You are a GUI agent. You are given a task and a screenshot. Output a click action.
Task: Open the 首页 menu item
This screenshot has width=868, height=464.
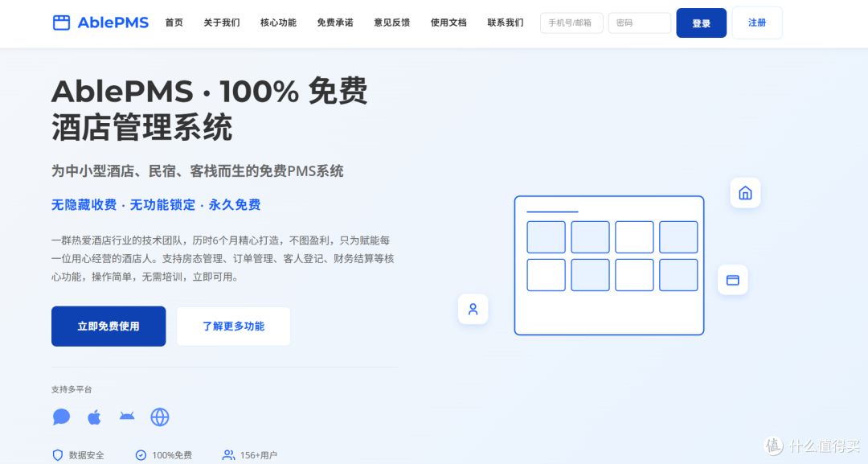tap(174, 23)
